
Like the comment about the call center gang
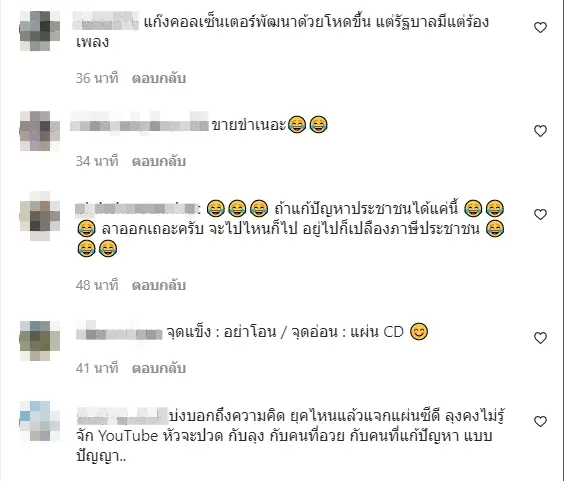(540, 27)
